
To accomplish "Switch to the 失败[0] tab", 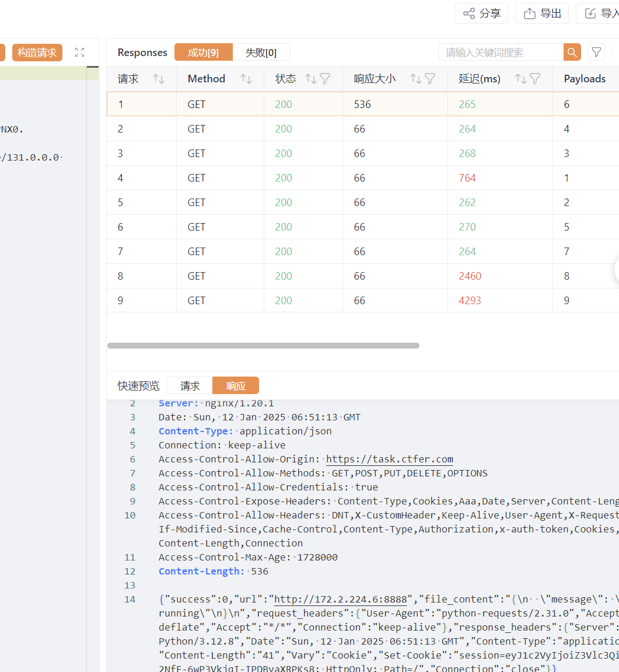I will pyautogui.click(x=261, y=53).
